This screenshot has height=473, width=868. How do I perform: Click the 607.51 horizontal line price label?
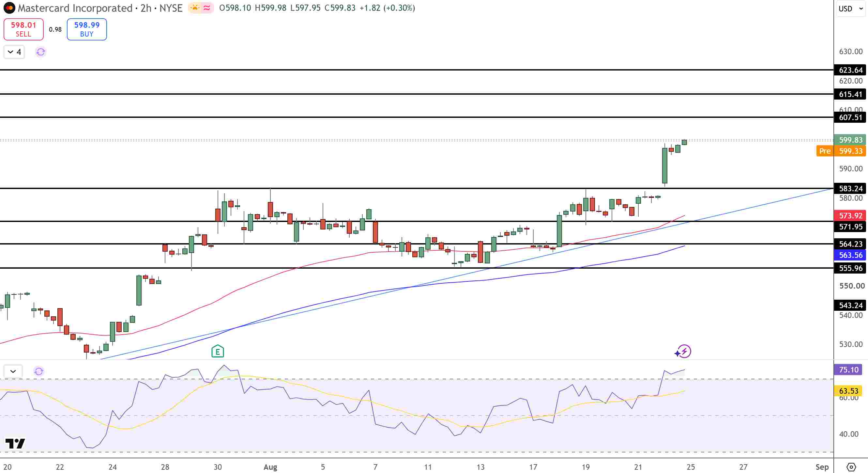point(850,117)
